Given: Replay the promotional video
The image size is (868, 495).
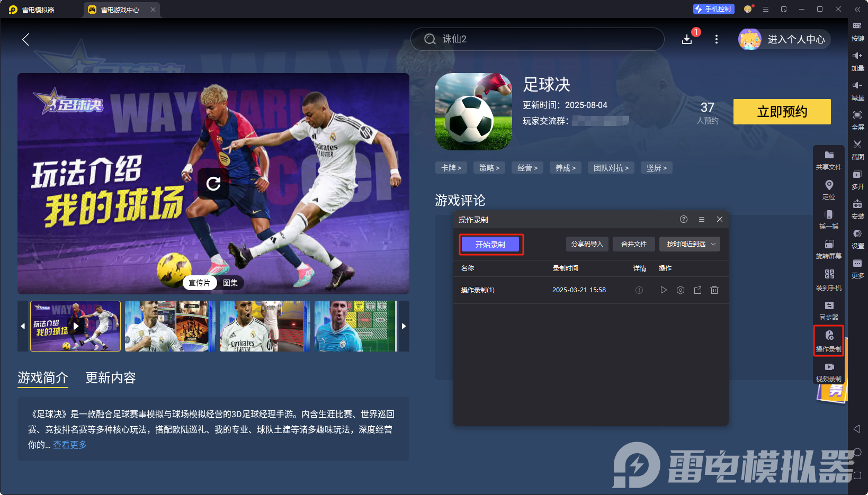Looking at the screenshot, I should tap(213, 184).
